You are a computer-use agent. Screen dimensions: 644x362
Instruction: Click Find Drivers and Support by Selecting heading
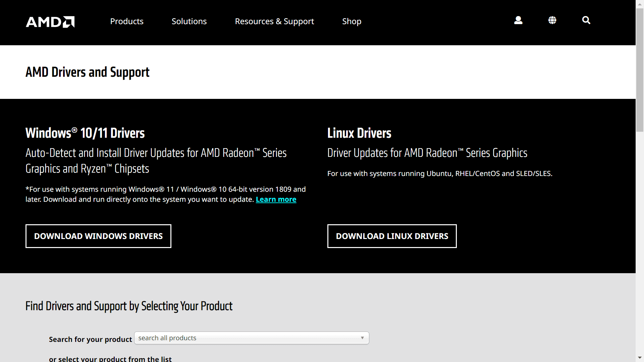[x=129, y=306]
